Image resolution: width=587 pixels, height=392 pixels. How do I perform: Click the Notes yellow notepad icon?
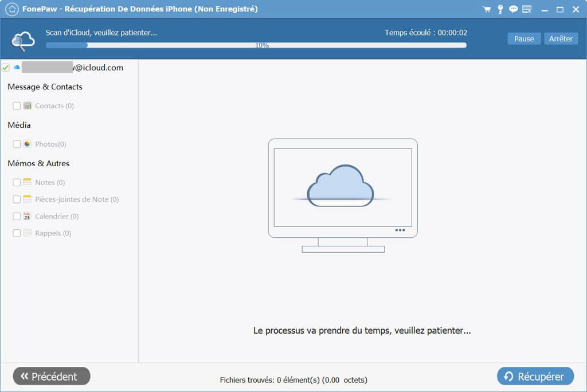click(x=27, y=182)
